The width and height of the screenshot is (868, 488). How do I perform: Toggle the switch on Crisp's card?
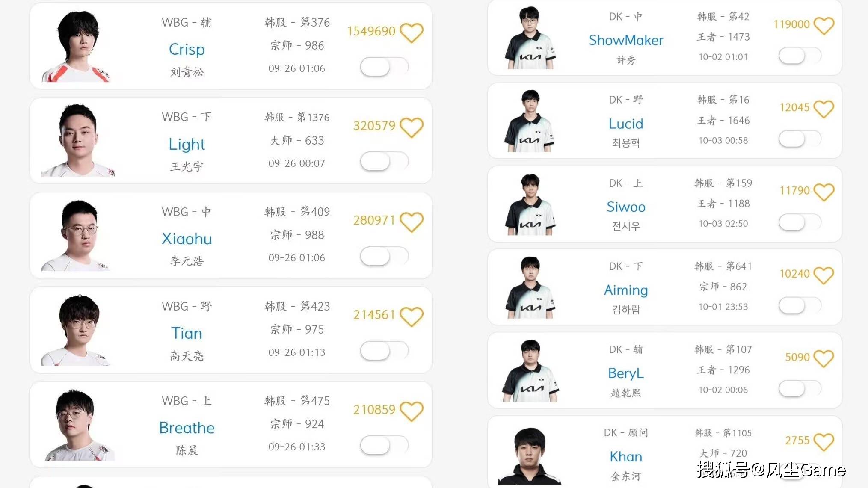coord(384,67)
